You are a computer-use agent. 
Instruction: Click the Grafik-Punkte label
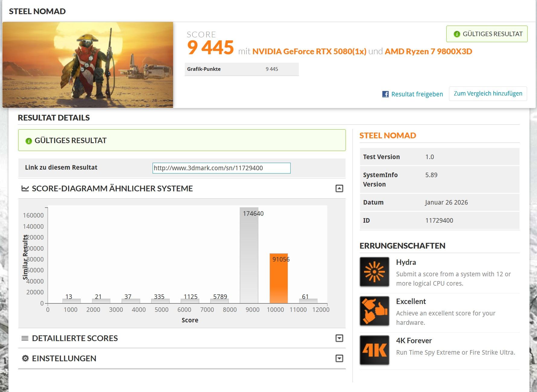[x=204, y=69]
